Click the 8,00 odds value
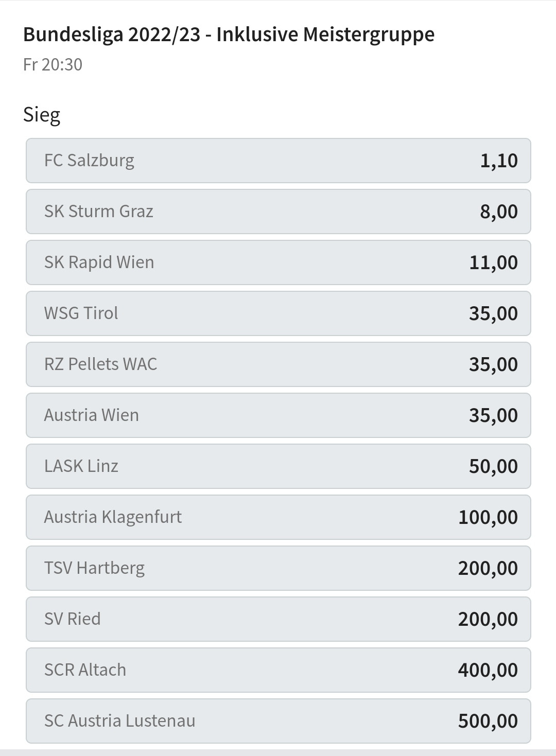Screen dimensions: 556x756 click(498, 212)
